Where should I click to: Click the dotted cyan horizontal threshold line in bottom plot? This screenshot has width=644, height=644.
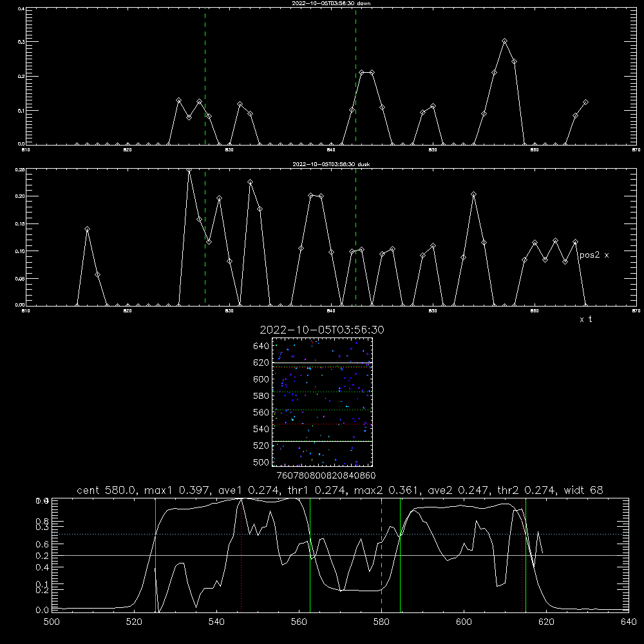point(340,535)
